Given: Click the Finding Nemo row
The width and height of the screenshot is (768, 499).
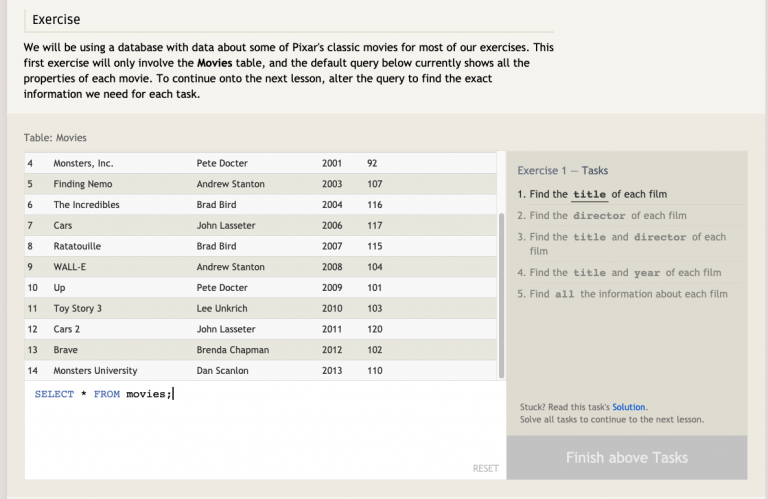Looking at the screenshot, I should pos(261,184).
